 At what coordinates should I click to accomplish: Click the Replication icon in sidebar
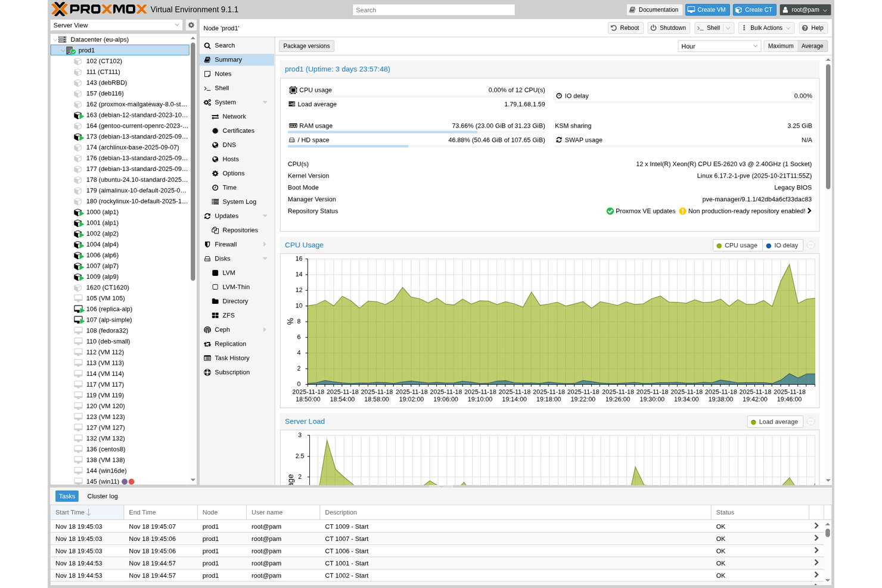tap(207, 344)
